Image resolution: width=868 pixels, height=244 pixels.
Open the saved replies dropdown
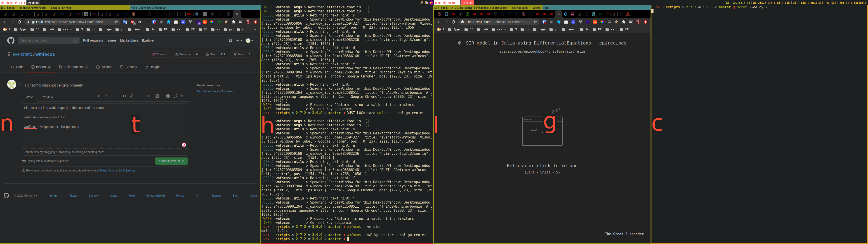coord(184,96)
